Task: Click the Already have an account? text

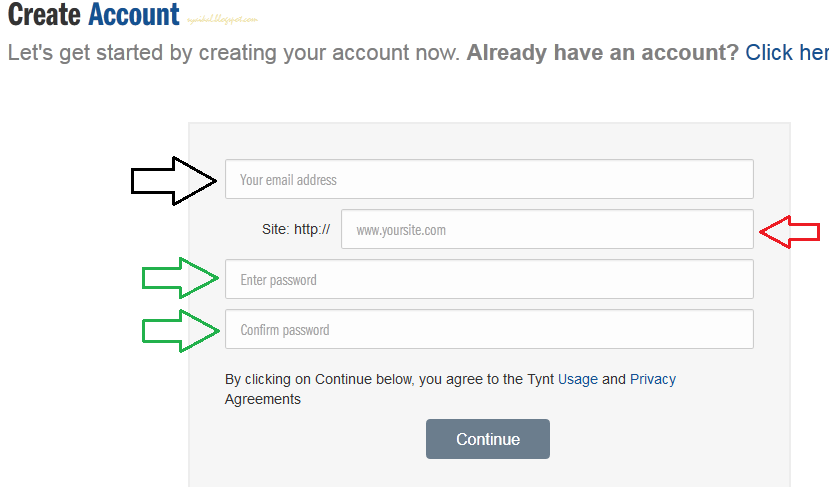Action: tap(602, 52)
